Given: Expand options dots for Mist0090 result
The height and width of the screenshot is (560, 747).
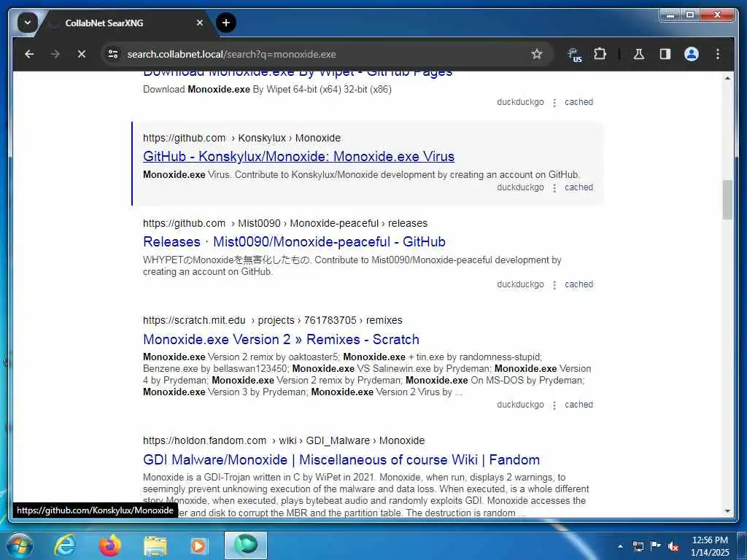Looking at the screenshot, I should (x=554, y=285).
